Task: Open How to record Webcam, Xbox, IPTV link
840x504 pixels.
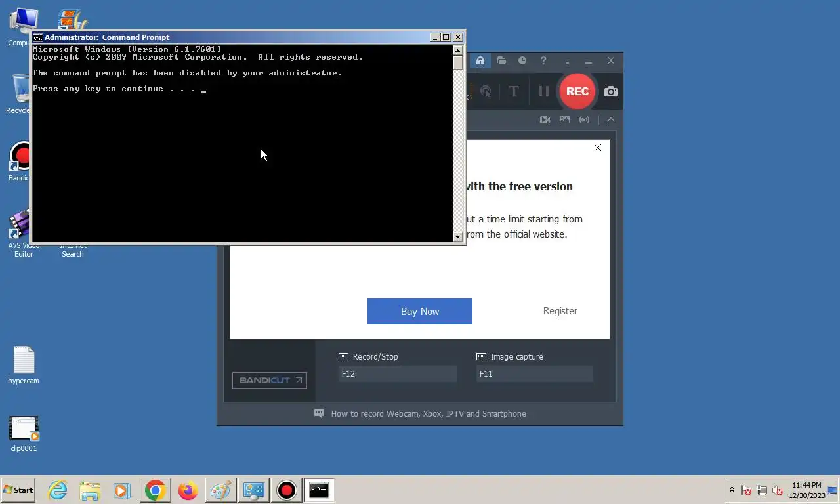Action: [x=429, y=414]
